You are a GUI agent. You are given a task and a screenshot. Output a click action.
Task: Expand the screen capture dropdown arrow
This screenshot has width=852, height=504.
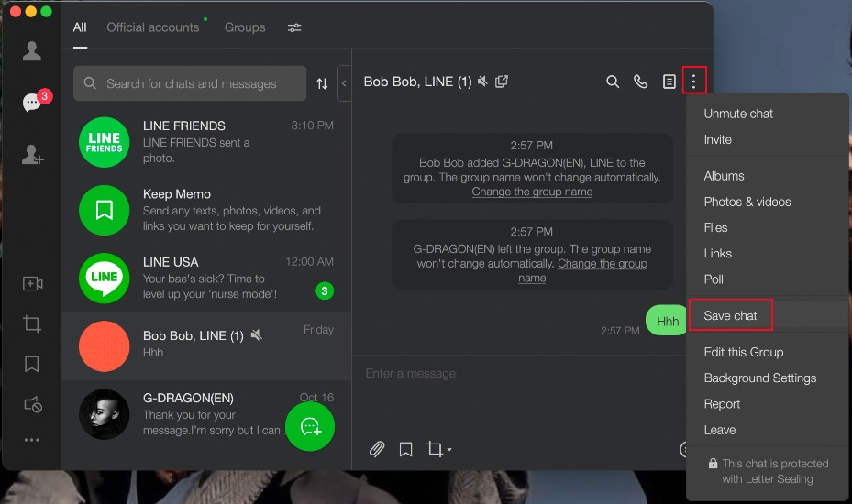point(449,450)
